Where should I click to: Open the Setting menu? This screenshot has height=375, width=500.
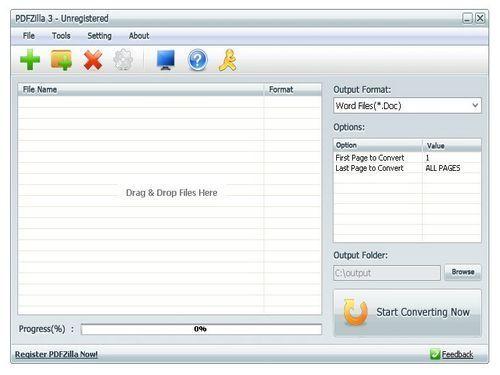pos(99,36)
